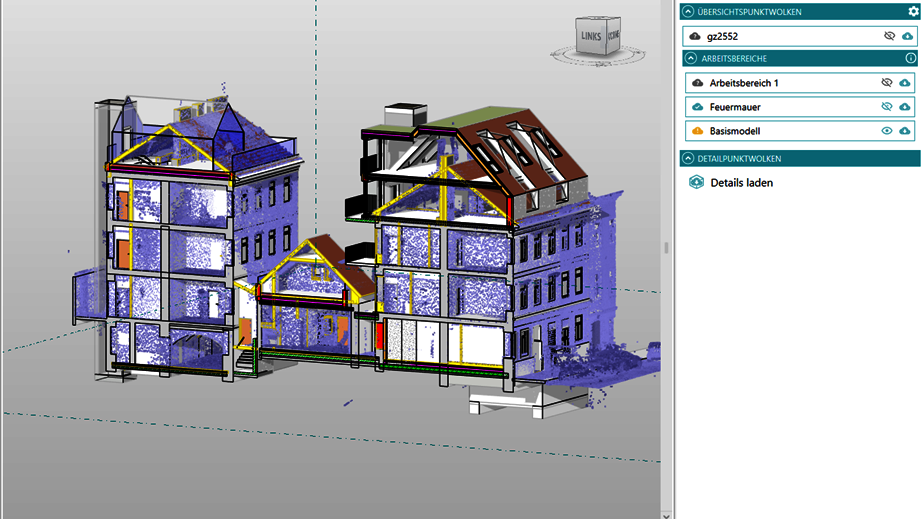Toggle visibility of Feuermauer
Viewport: 924px width, 519px height.
[x=886, y=106]
